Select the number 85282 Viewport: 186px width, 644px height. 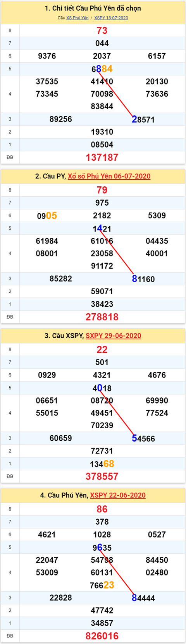(61, 279)
